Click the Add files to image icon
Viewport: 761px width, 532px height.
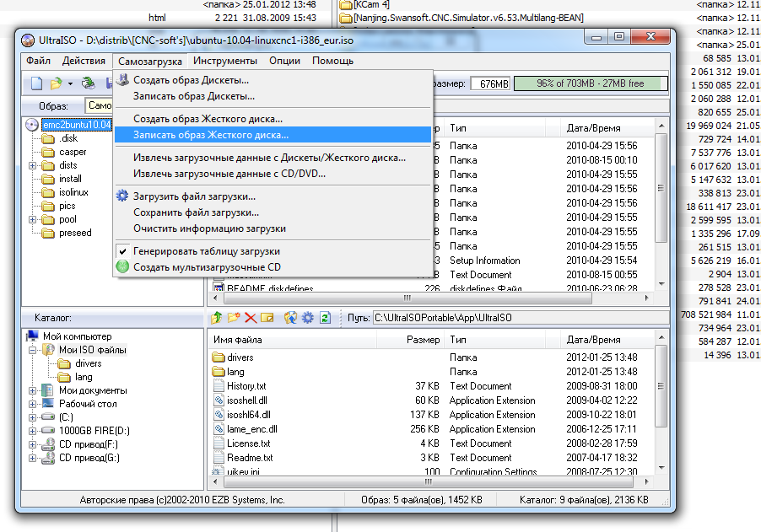point(291,318)
